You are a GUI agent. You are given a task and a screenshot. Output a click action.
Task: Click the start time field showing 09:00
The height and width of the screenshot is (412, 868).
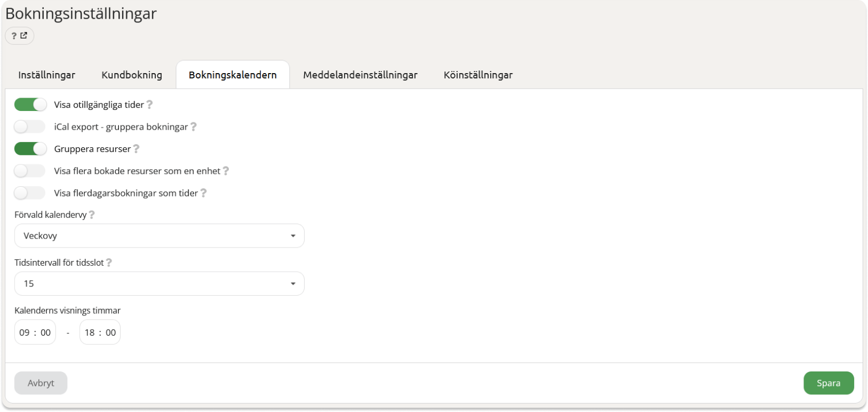coord(35,332)
